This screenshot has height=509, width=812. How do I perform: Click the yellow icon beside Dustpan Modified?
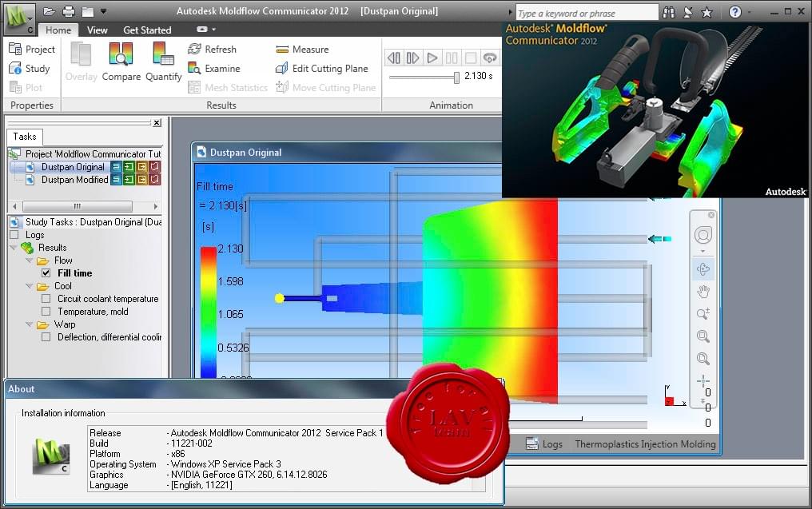pos(142,180)
